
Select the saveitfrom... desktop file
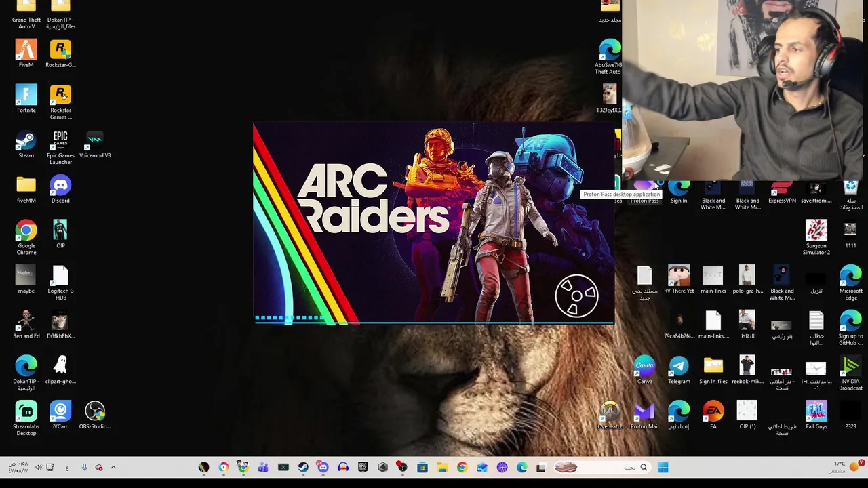(816, 192)
